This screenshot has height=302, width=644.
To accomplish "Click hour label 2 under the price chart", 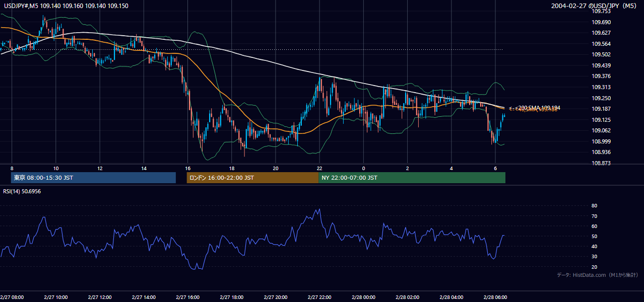I will pyautogui.click(x=408, y=168).
